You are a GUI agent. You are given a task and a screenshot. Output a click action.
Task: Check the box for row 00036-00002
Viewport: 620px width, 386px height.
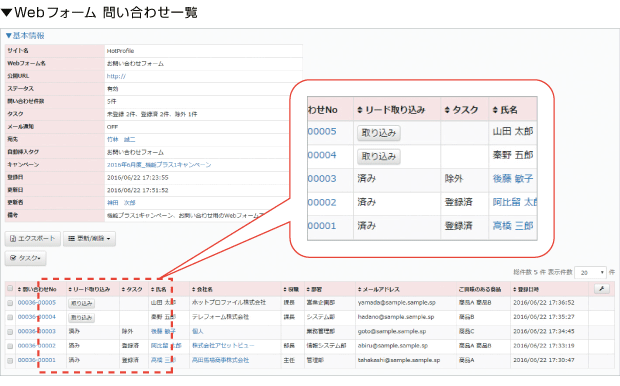click(10, 346)
